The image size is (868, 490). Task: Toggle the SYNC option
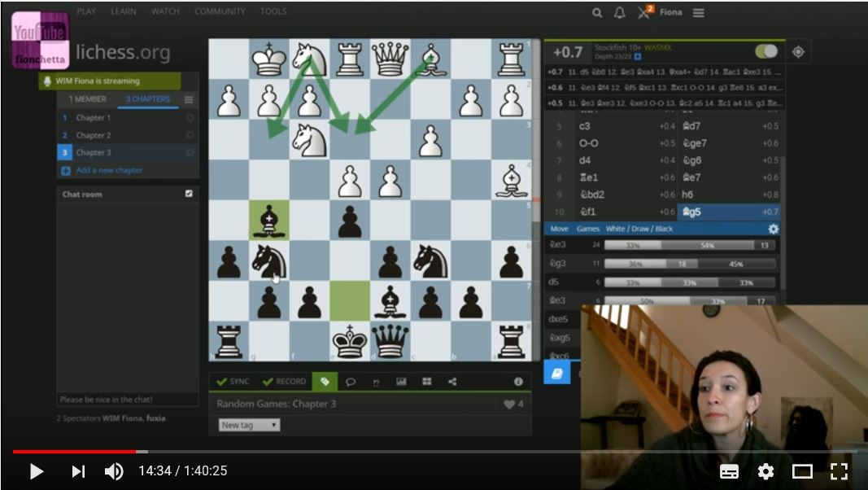click(x=233, y=382)
